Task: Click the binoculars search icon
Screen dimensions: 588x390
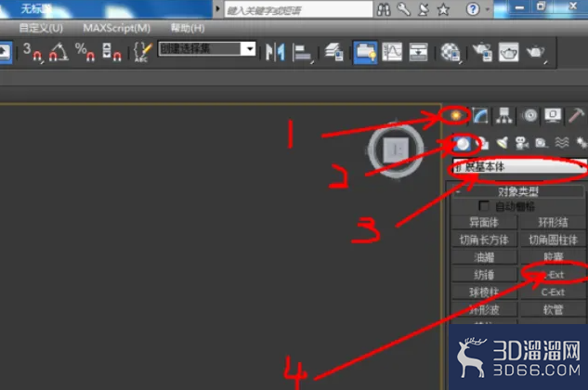Action: pyautogui.click(x=384, y=9)
